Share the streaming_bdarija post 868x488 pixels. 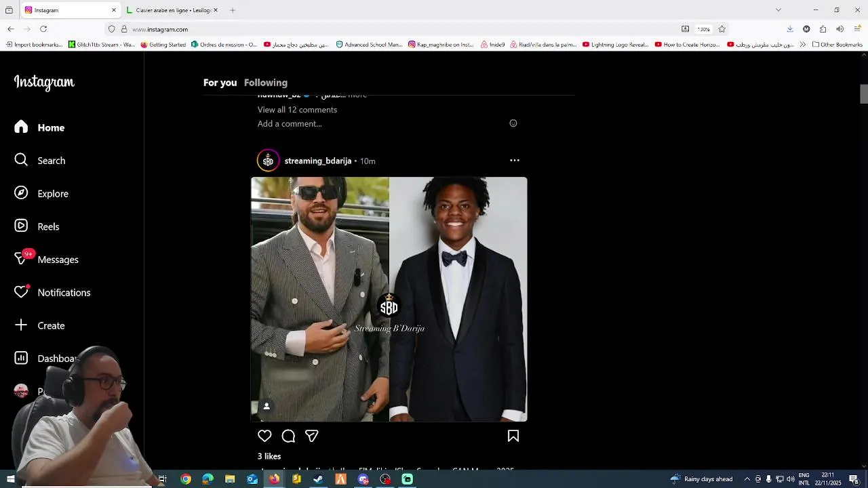pyautogui.click(x=311, y=436)
